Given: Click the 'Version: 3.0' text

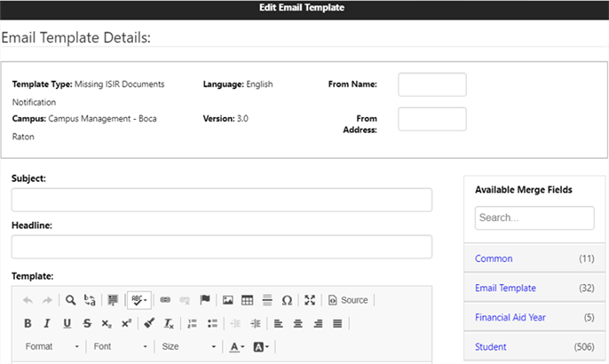Looking at the screenshot, I should click(225, 118).
